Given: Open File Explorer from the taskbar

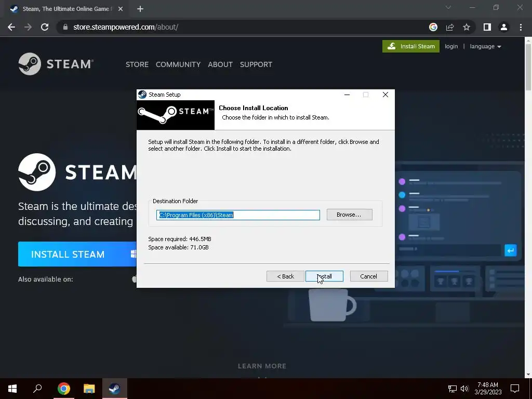Looking at the screenshot, I should click(x=89, y=389).
